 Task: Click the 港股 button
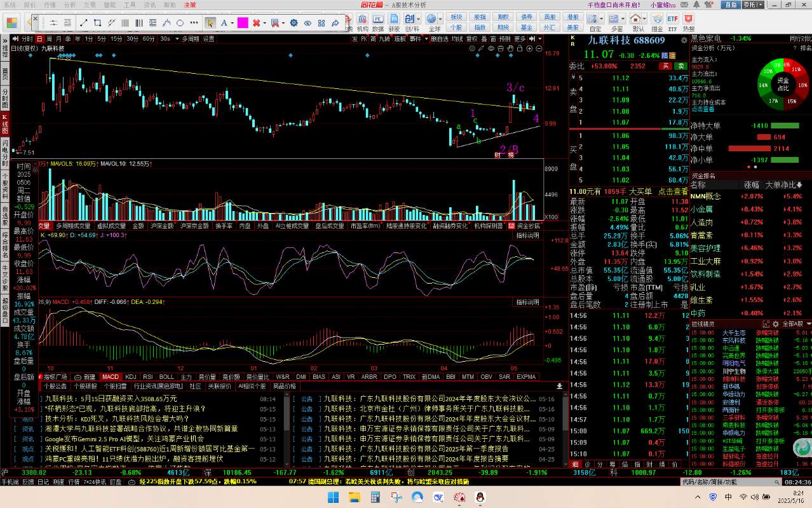(573, 17)
